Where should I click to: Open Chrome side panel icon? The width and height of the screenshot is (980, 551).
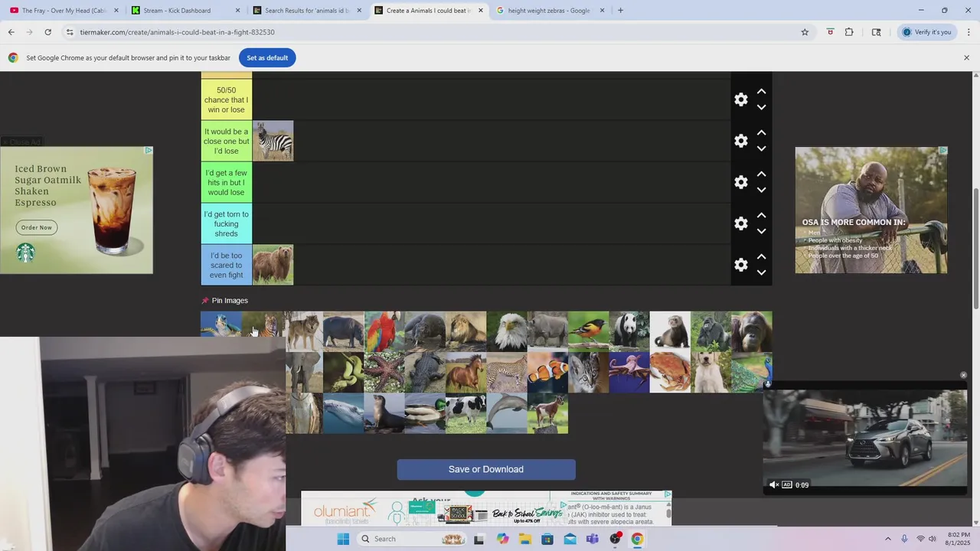coord(876,32)
